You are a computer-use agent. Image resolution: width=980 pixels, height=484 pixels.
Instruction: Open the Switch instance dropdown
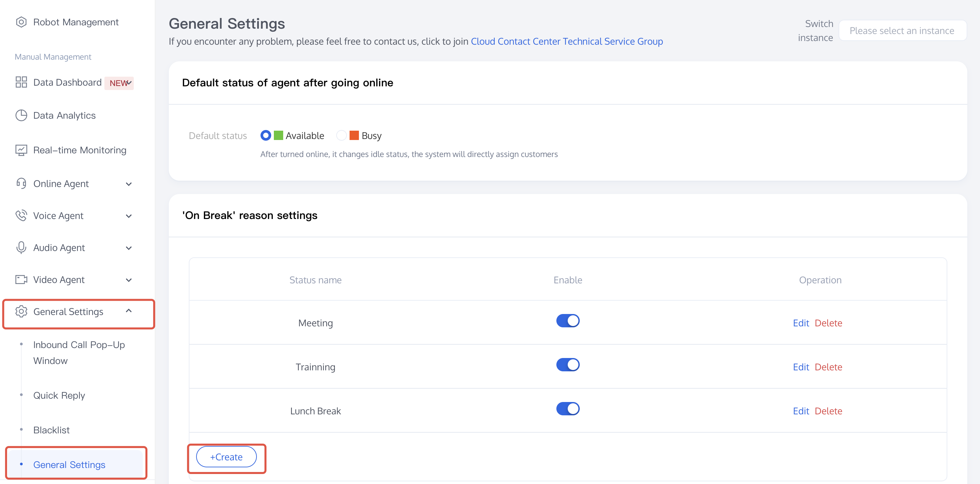[902, 31]
